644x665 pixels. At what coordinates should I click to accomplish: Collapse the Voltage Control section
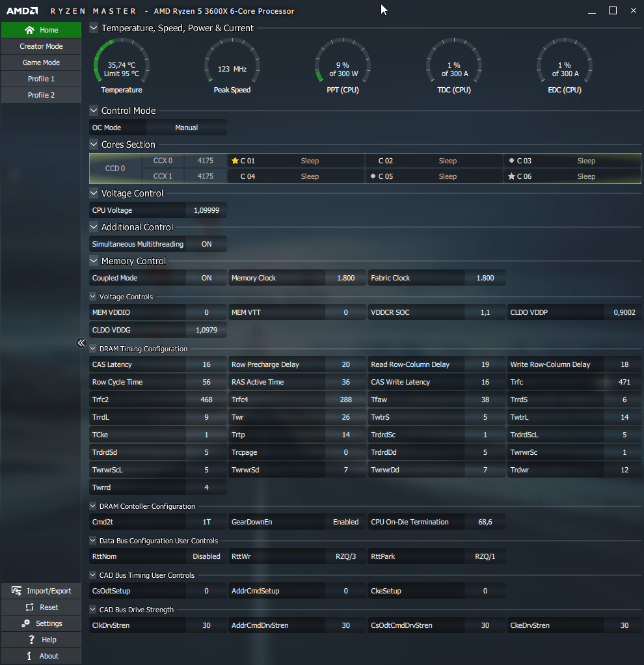click(x=94, y=193)
